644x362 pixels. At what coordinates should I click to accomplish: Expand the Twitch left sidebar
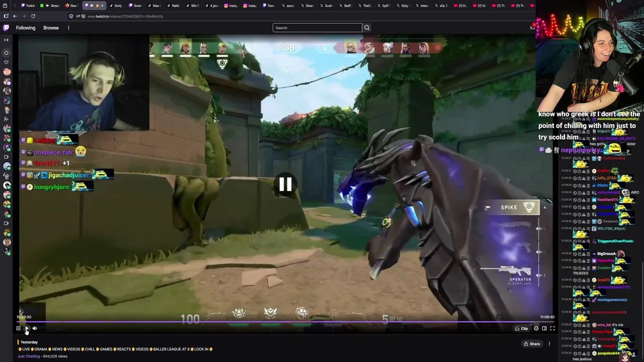pyautogui.click(x=6, y=40)
